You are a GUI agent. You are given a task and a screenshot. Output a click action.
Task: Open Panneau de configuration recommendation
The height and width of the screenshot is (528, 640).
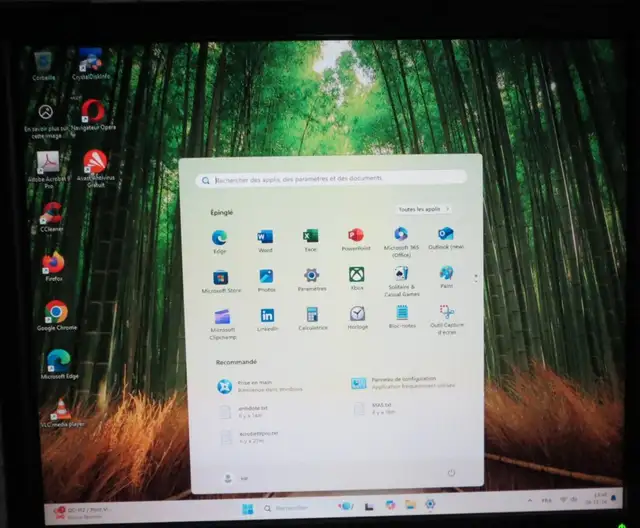[x=403, y=382]
